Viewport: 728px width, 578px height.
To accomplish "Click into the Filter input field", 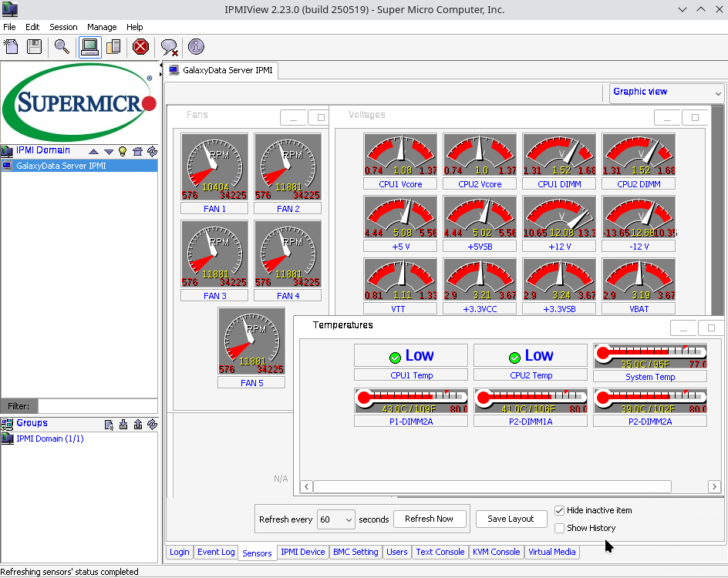I will 97,406.
